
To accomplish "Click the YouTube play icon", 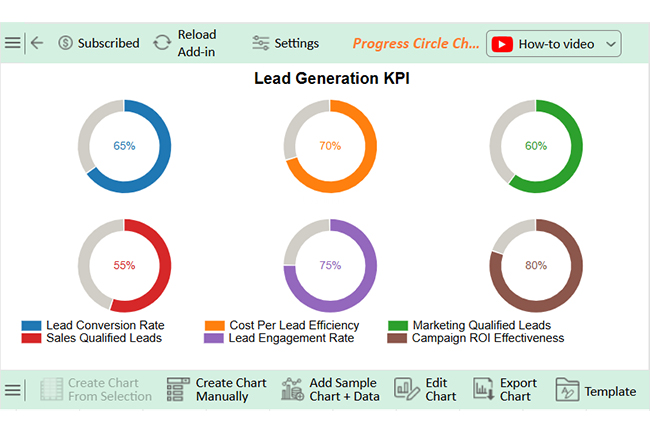I will tap(502, 44).
